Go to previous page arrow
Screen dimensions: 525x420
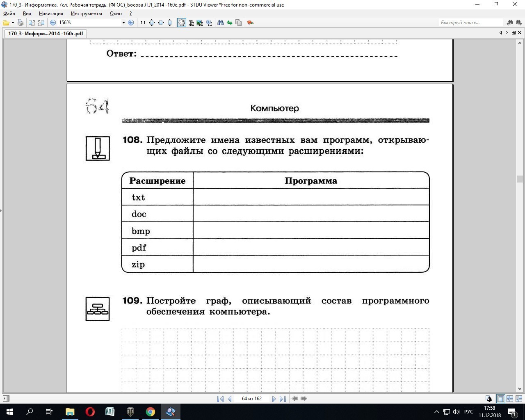coord(229,399)
